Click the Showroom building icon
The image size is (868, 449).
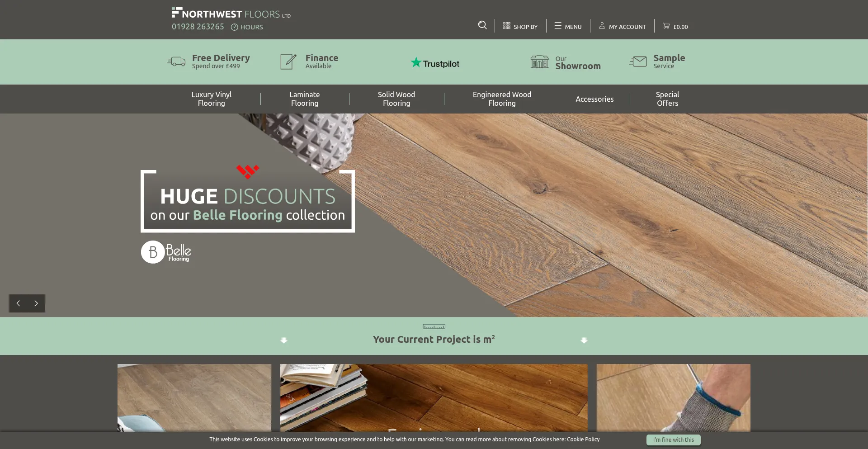(539, 61)
